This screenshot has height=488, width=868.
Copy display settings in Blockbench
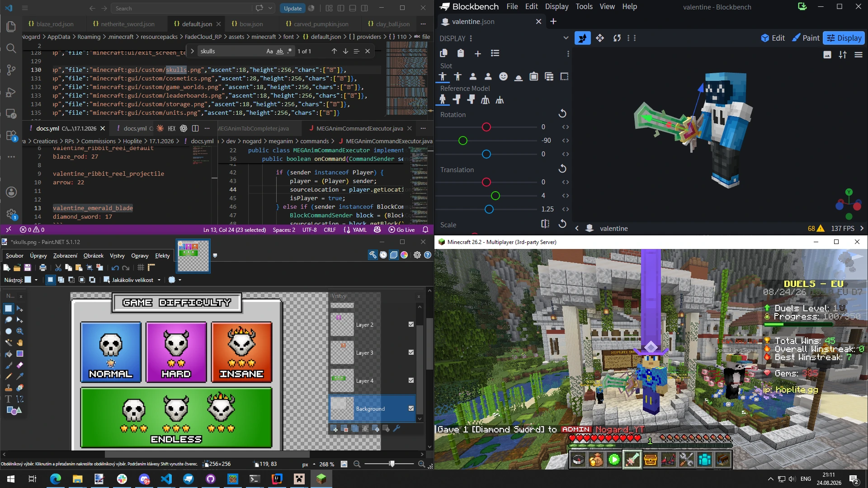click(443, 53)
